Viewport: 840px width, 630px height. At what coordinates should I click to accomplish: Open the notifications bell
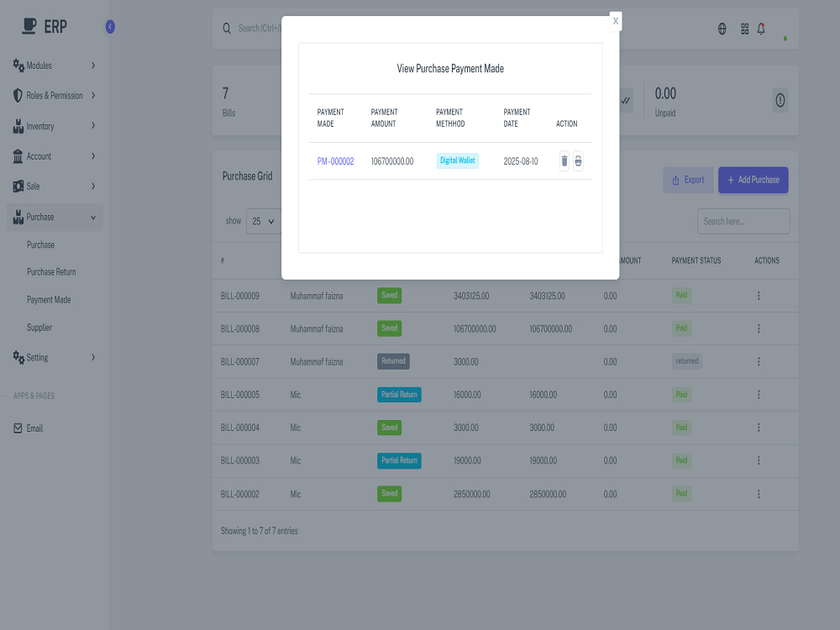click(761, 29)
